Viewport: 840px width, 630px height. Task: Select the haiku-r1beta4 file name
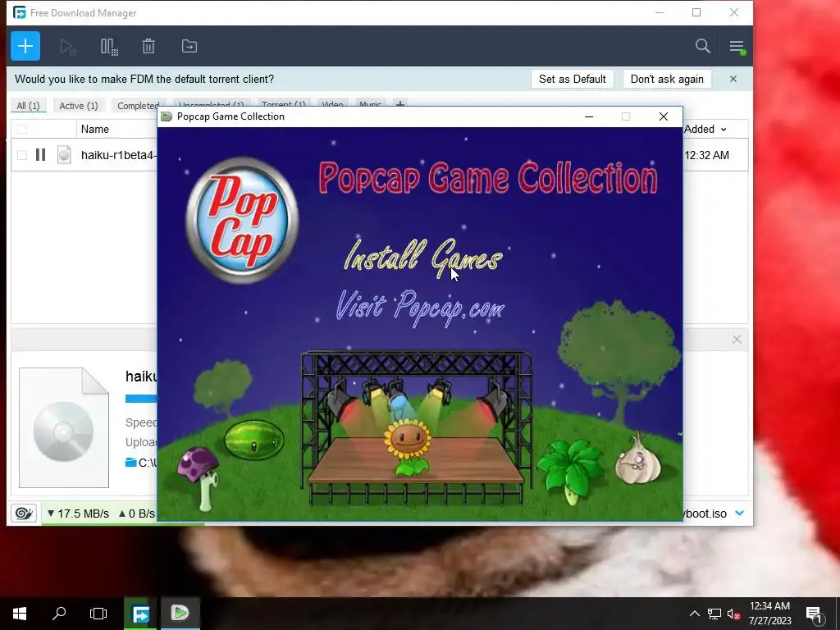(x=118, y=155)
